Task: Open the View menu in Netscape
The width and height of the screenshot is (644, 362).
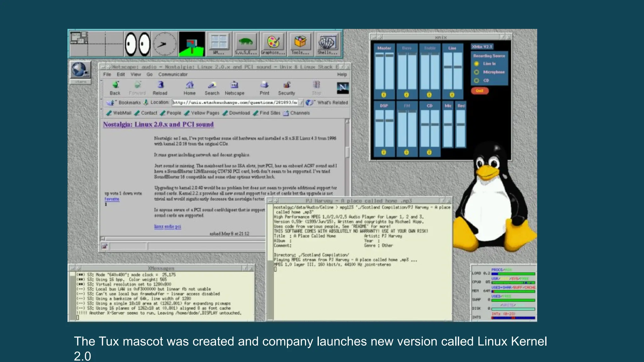Action: [x=136, y=74]
